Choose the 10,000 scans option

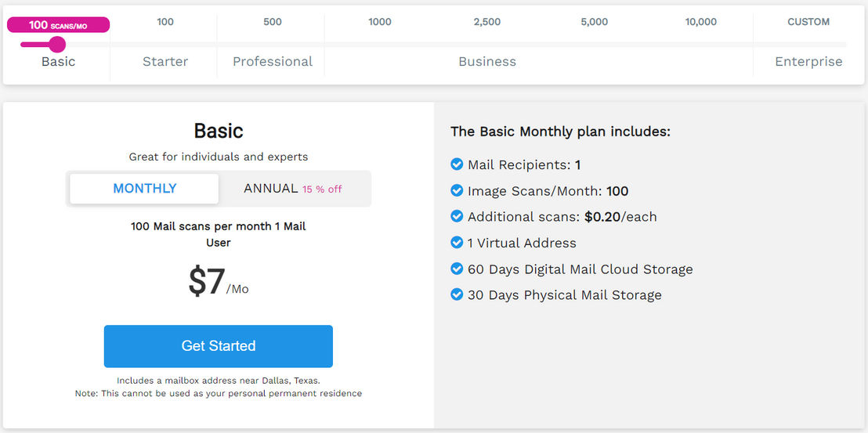[701, 22]
